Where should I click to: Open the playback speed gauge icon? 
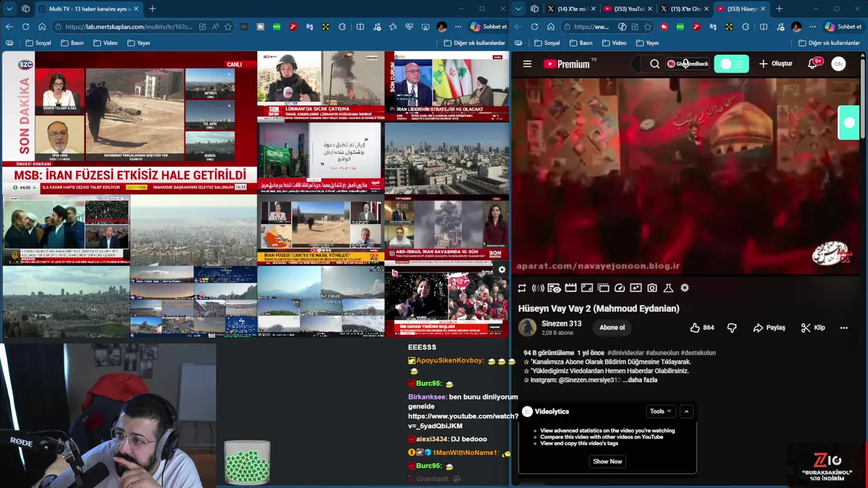[x=619, y=288]
